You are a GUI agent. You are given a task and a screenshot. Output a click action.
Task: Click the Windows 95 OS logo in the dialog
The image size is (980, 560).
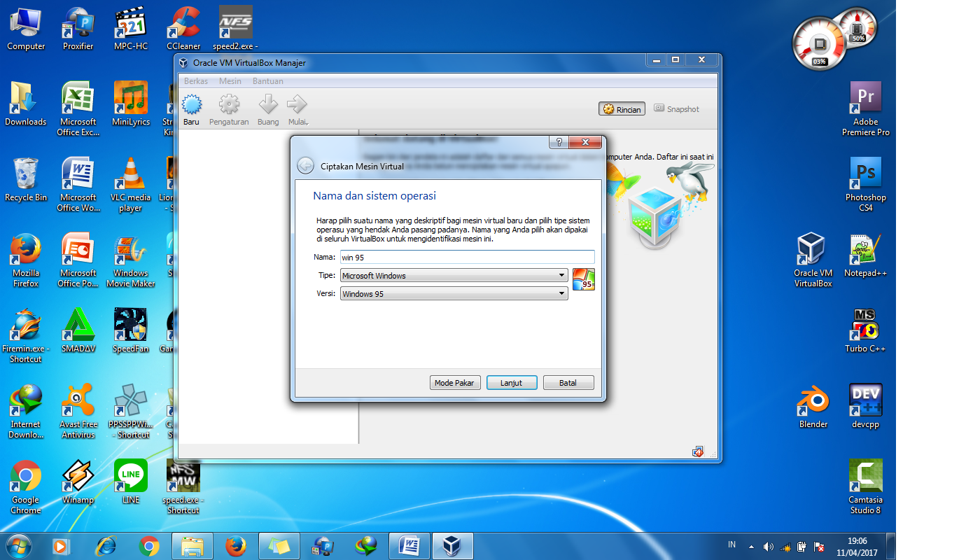(x=584, y=279)
